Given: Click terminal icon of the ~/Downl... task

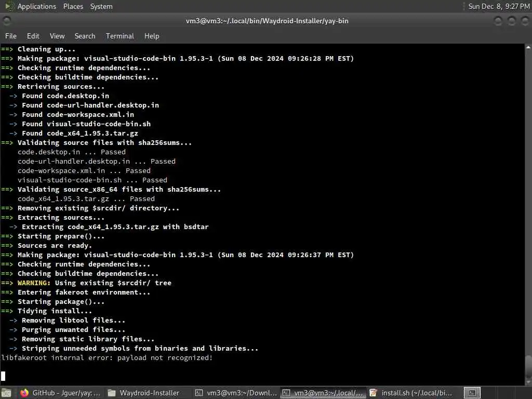Looking at the screenshot, I should coord(199,393).
